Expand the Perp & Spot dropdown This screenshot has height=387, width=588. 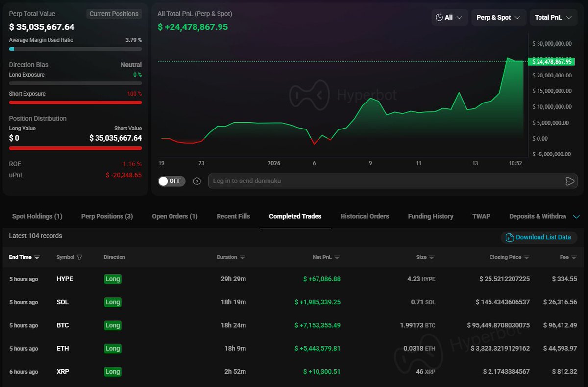(x=499, y=17)
